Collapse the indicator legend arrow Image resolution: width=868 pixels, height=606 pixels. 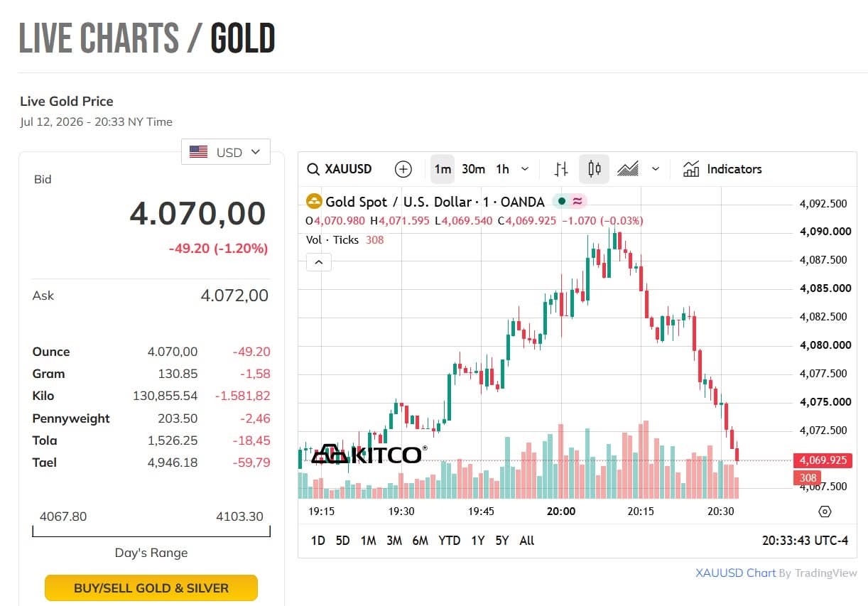(x=318, y=262)
